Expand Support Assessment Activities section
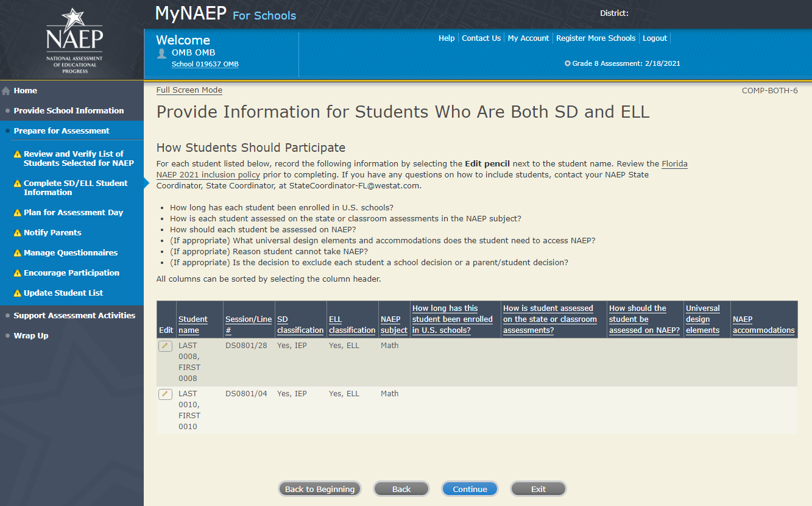The image size is (812, 506). (74, 316)
